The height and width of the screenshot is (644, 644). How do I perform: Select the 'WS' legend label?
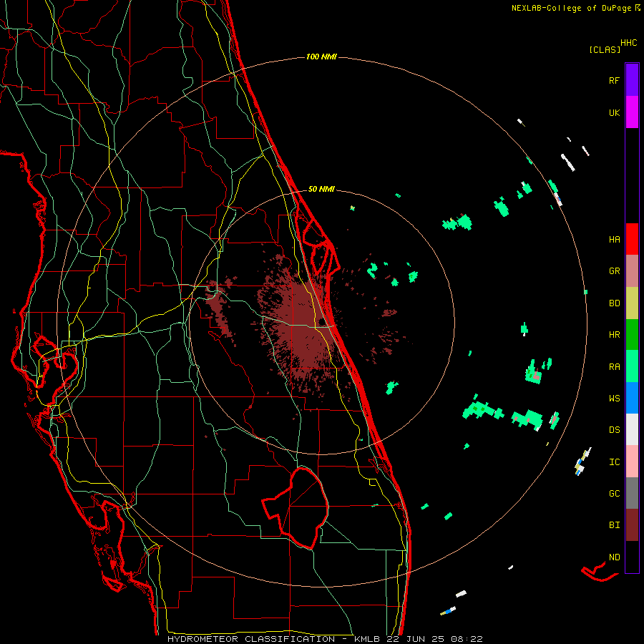614,399
